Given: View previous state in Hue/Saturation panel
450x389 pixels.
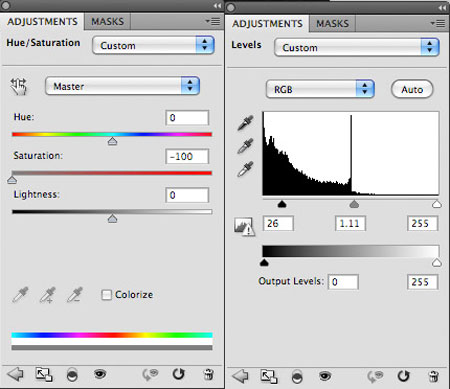Looking at the screenshot, I should click(x=150, y=374).
